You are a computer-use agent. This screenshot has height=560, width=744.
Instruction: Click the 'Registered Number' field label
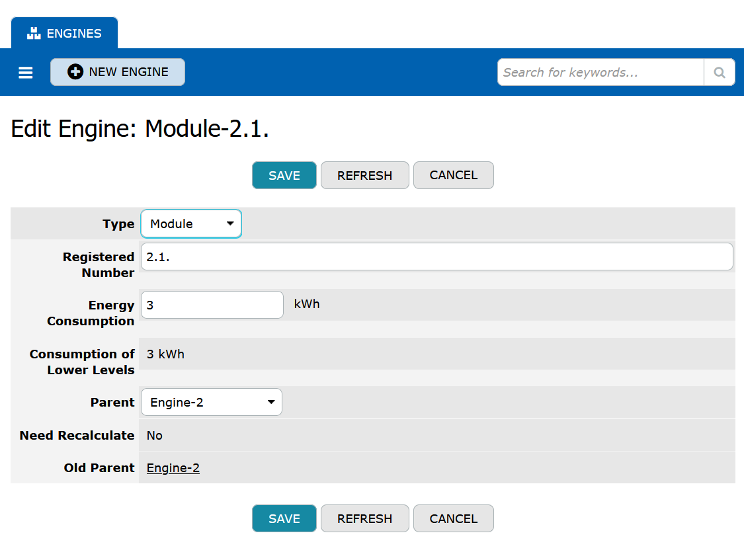coord(99,264)
